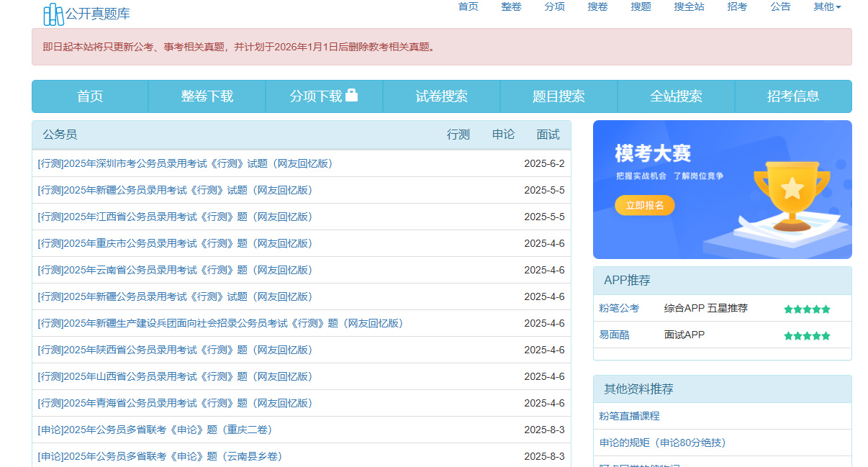Select the 分项下载 tab

click(325, 96)
